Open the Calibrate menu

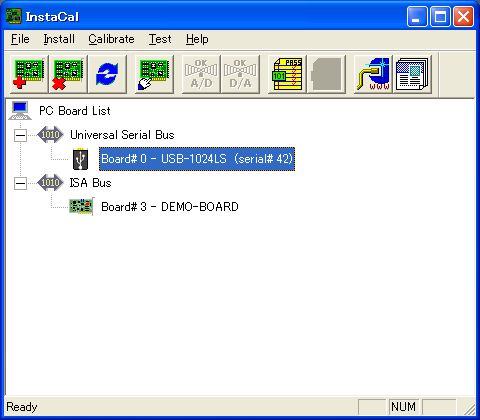111,39
